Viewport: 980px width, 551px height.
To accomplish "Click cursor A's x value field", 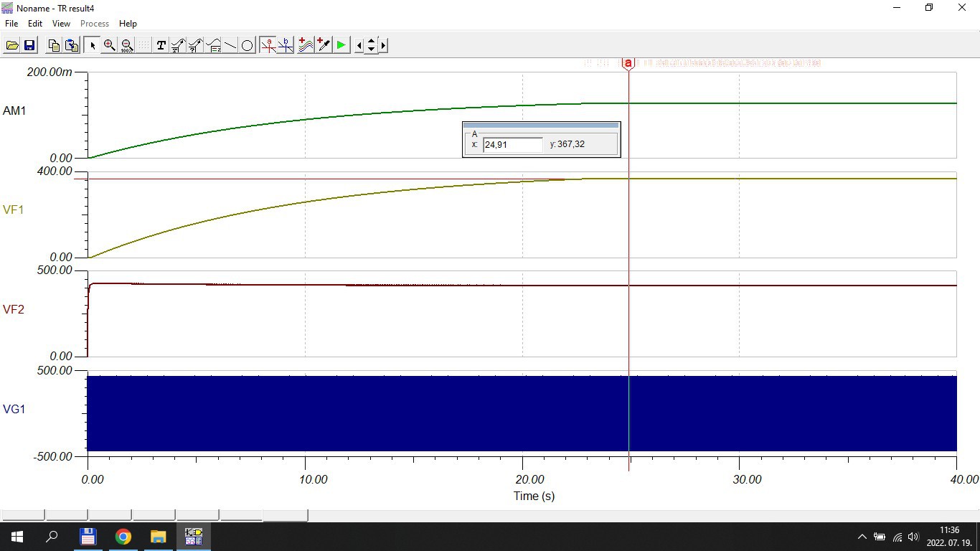I will pyautogui.click(x=513, y=145).
